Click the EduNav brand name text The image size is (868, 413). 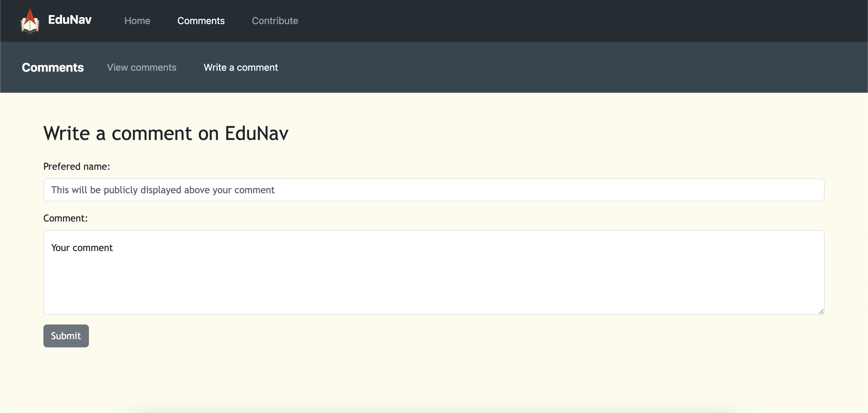click(x=70, y=20)
